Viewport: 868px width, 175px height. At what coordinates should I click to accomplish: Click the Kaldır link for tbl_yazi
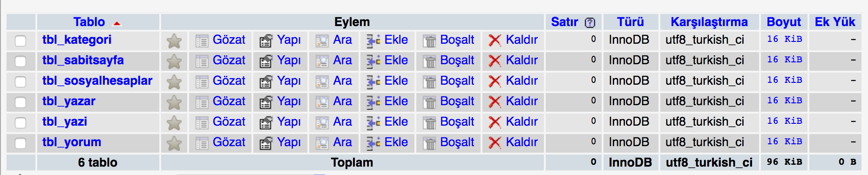pos(522,121)
